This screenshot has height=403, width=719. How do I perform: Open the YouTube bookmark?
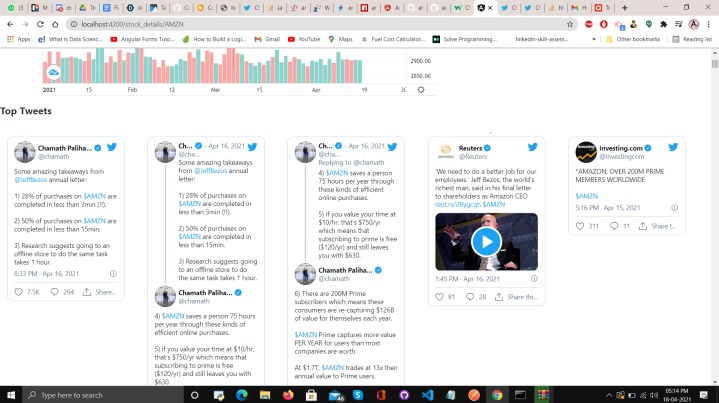pyautogui.click(x=304, y=39)
